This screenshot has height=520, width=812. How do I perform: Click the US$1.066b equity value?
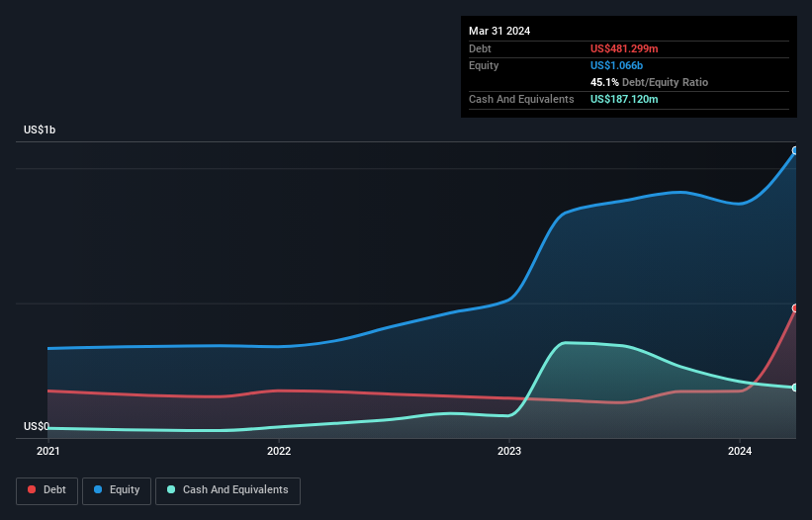tap(616, 65)
